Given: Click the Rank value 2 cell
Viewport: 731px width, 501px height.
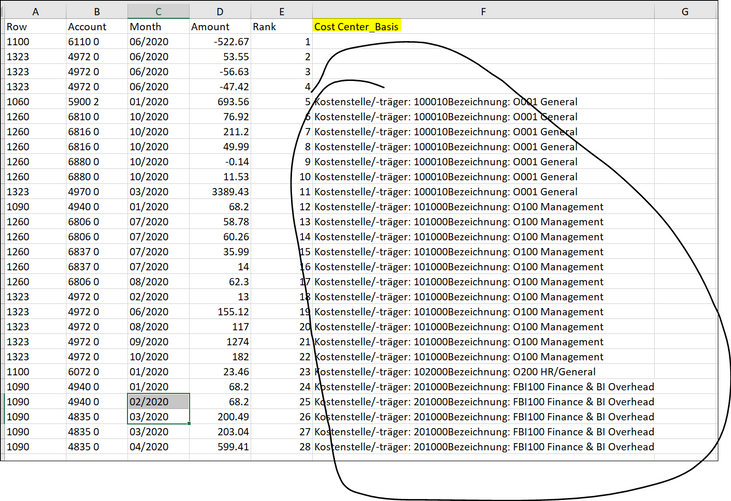Looking at the screenshot, I should [x=282, y=56].
